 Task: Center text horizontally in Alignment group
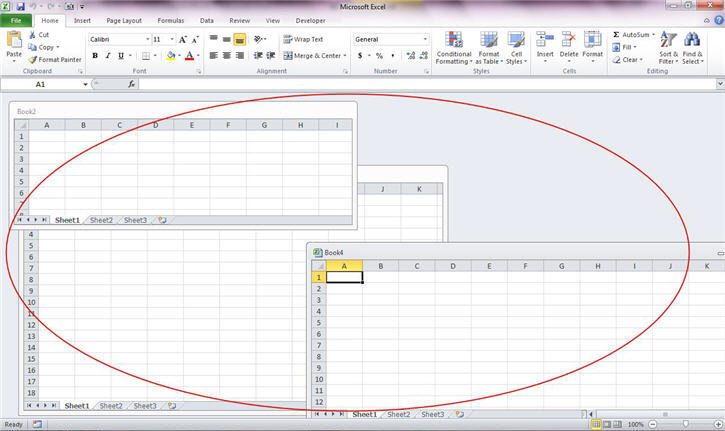[227, 55]
